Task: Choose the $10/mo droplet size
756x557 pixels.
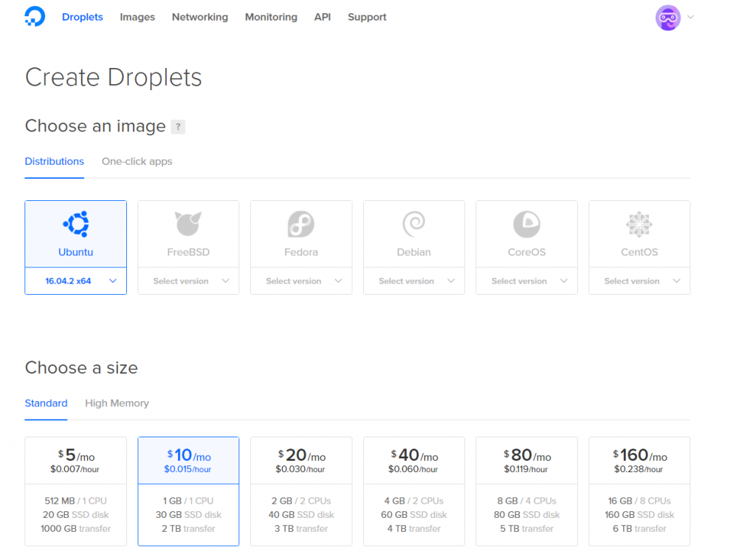Action: 188,491
